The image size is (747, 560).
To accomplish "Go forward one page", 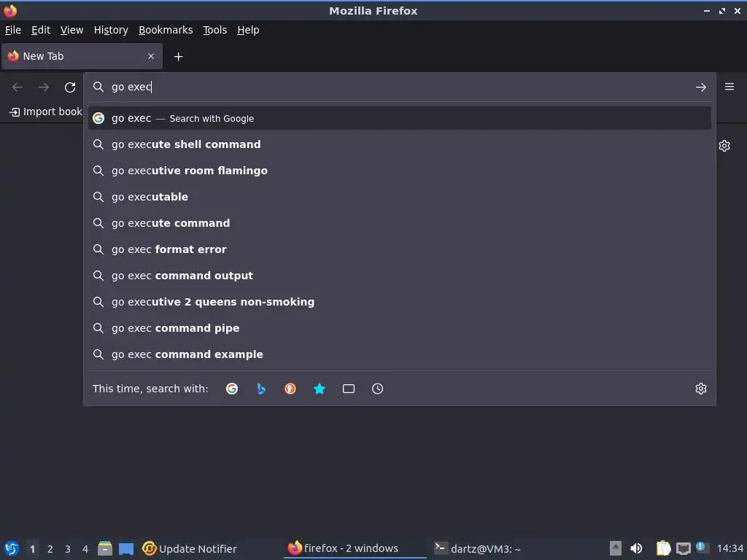I will tap(44, 87).
